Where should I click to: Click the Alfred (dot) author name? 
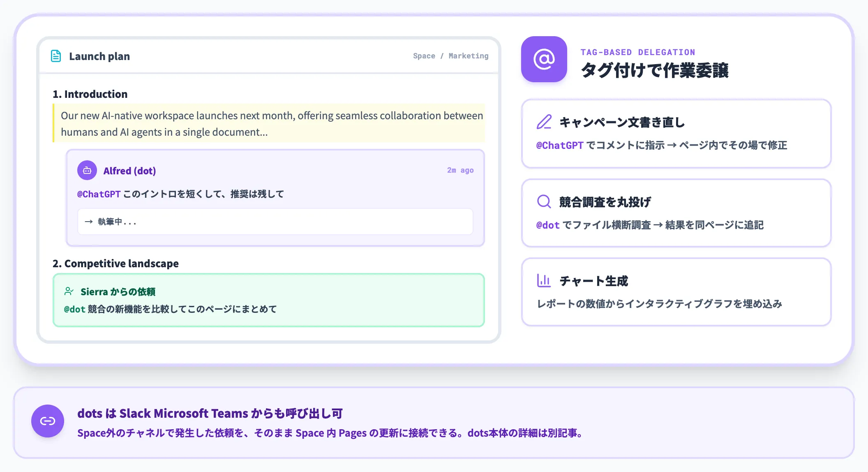point(129,171)
